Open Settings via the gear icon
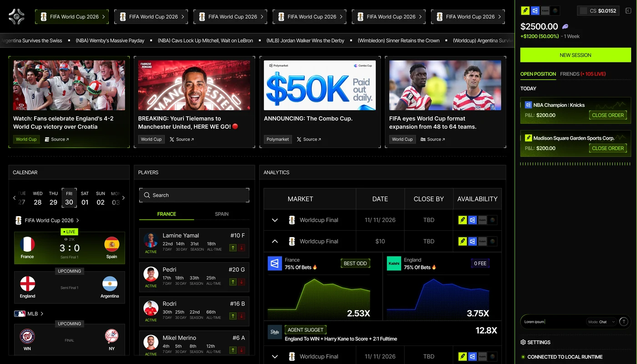This screenshot has height=364, width=637. click(x=523, y=342)
